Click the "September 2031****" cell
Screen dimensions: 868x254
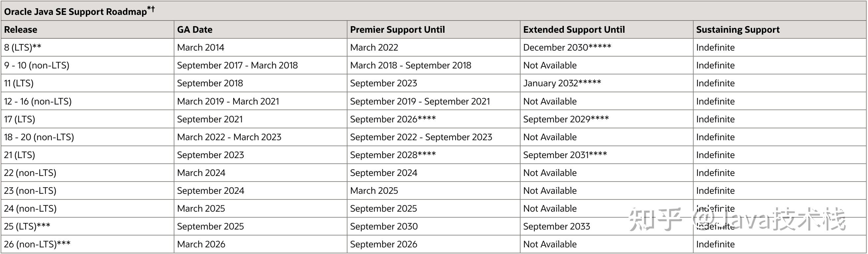[x=565, y=155]
